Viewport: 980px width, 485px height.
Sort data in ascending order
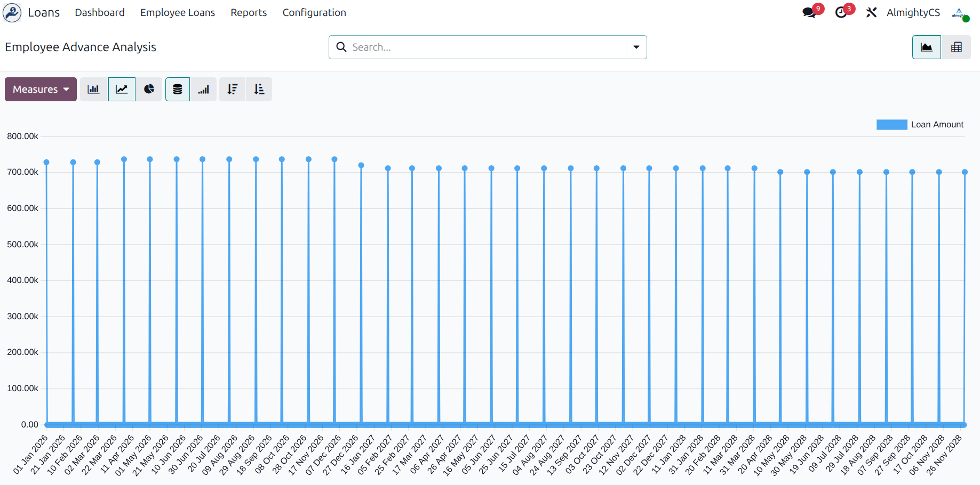pyautogui.click(x=259, y=90)
